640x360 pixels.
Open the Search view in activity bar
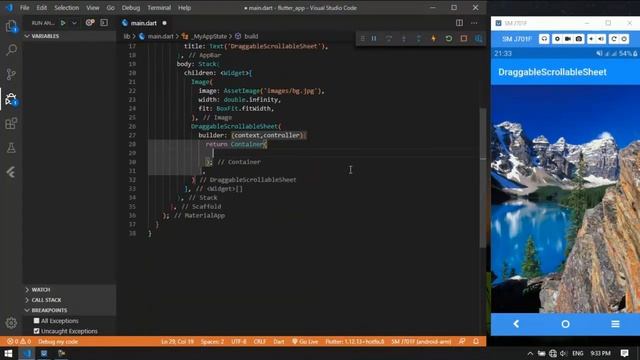click(x=11, y=50)
